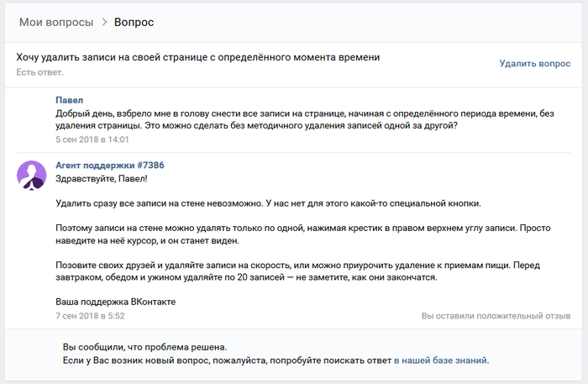The width and height of the screenshot is (588, 384).
Task: Select the "Вопрос" breadcrumb heading
Action: coord(134,22)
